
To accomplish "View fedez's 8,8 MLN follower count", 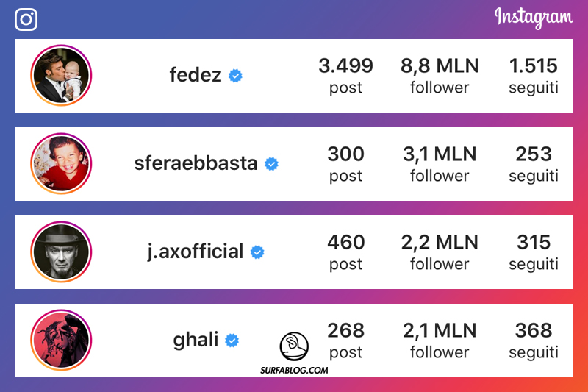I will [440, 75].
